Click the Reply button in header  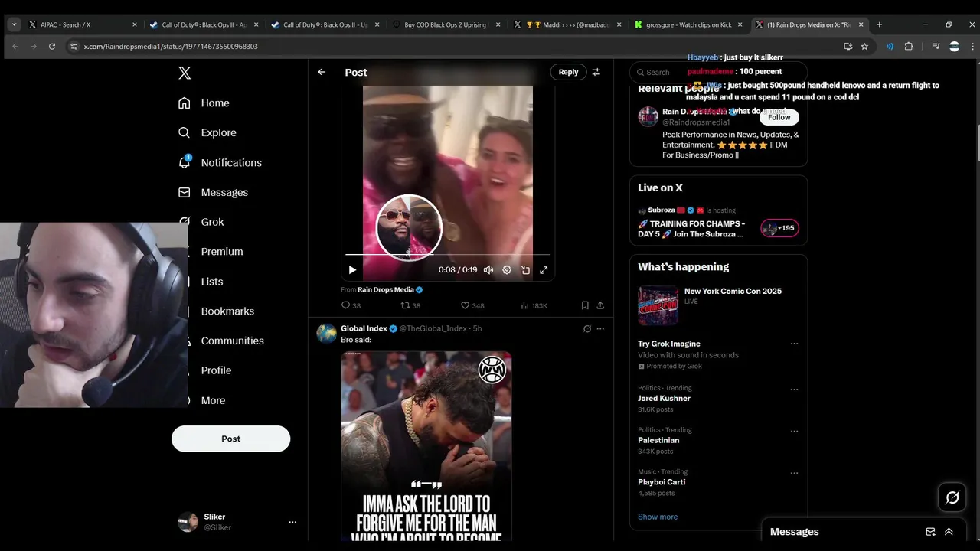[x=568, y=72]
